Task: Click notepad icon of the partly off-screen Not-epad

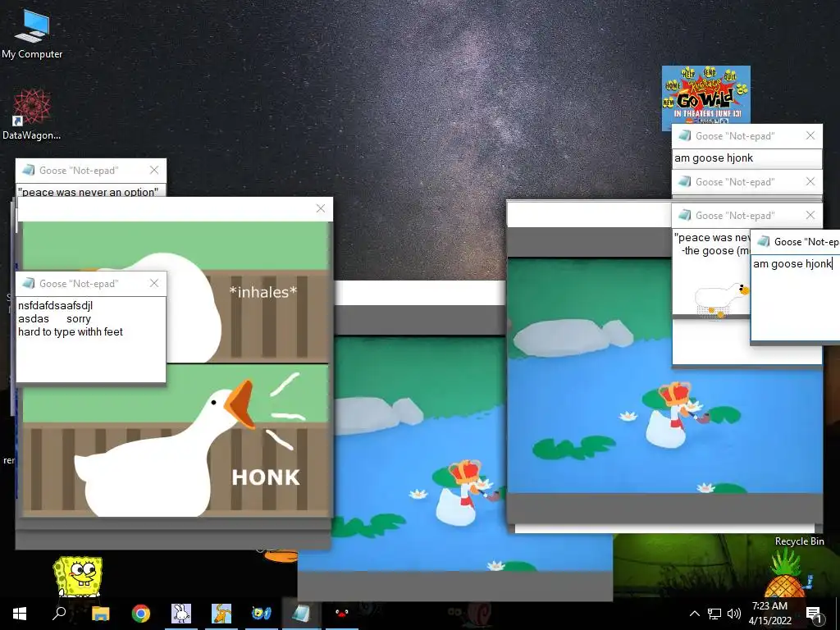Action: (x=764, y=242)
